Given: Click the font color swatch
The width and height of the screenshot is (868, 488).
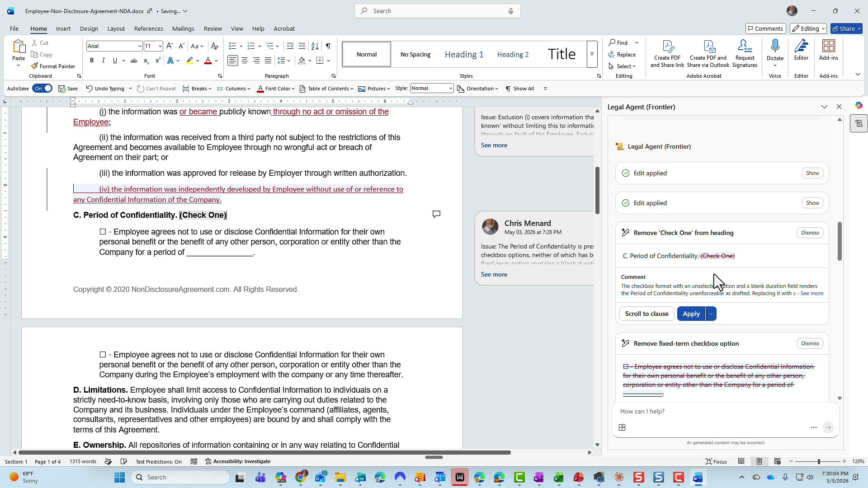Looking at the screenshot, I should click(208, 61).
